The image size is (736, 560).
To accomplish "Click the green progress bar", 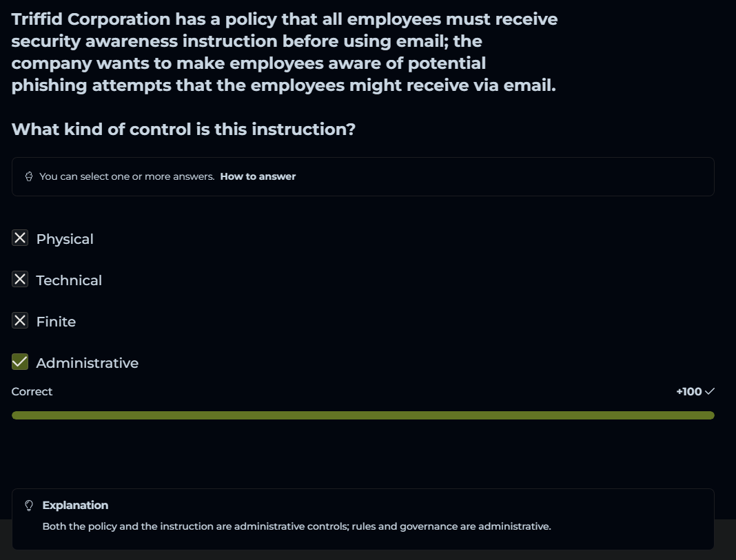I will [x=362, y=415].
